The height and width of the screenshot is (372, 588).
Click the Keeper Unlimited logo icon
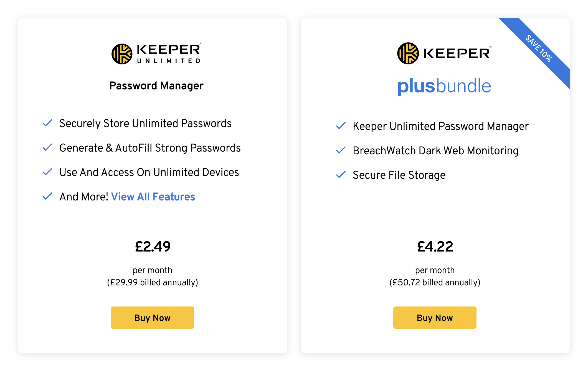122,54
